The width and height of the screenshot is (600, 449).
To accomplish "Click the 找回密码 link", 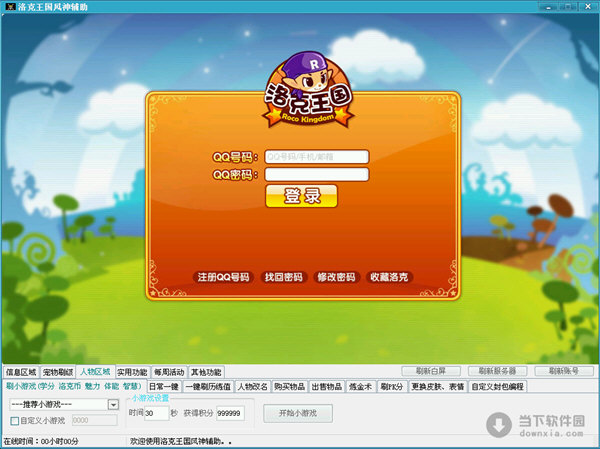I will click(x=284, y=277).
